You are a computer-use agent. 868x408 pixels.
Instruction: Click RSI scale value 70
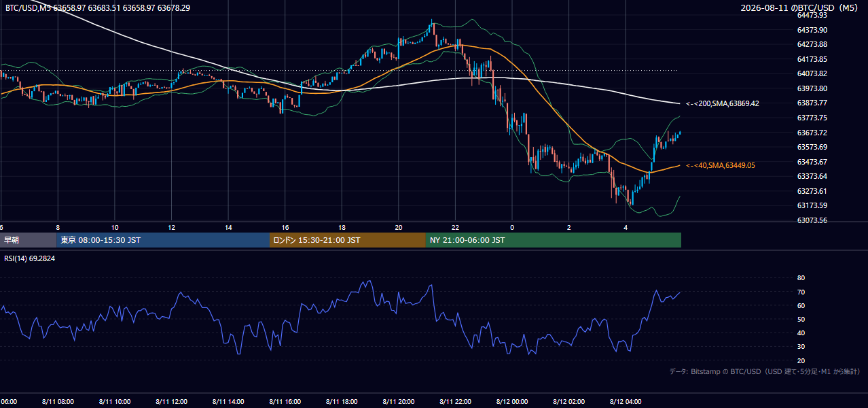tap(801, 292)
